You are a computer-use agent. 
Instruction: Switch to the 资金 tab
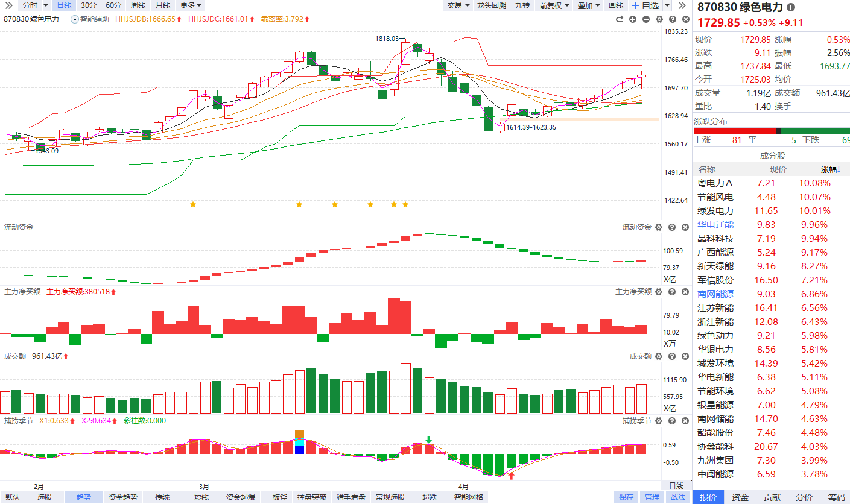(740, 497)
